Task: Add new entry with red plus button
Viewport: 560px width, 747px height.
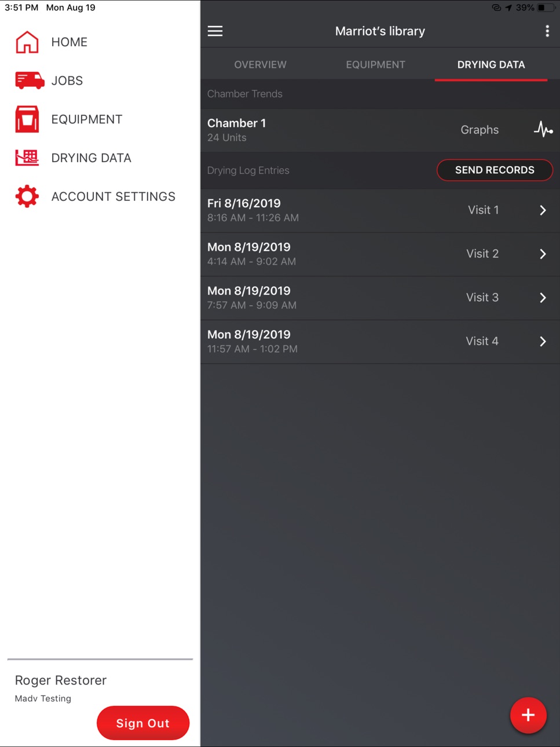Action: click(528, 715)
